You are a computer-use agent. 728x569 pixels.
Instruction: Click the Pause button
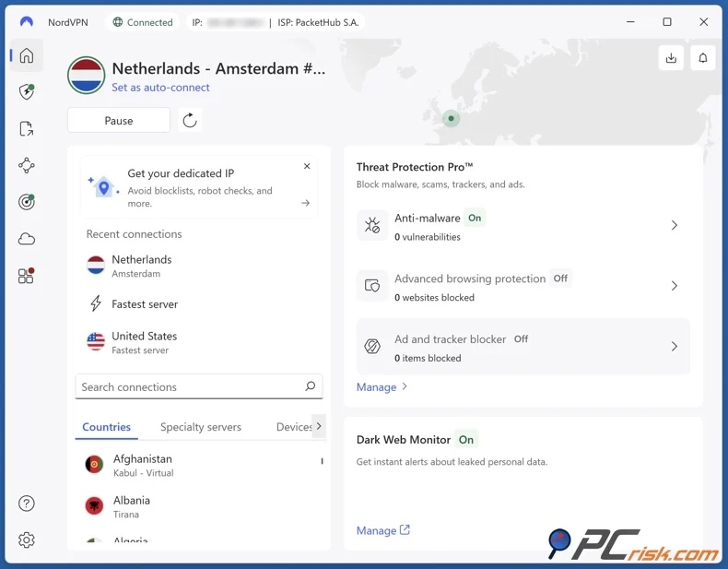click(x=119, y=120)
